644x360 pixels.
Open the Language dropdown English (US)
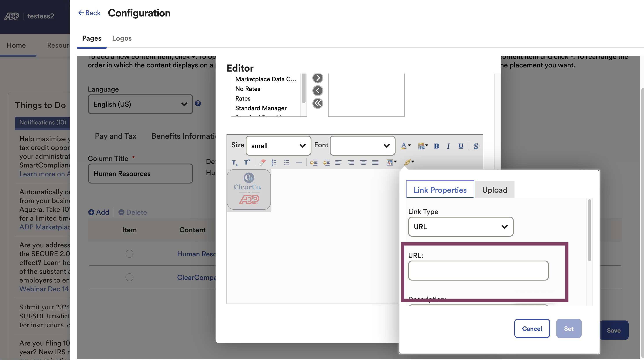(140, 104)
